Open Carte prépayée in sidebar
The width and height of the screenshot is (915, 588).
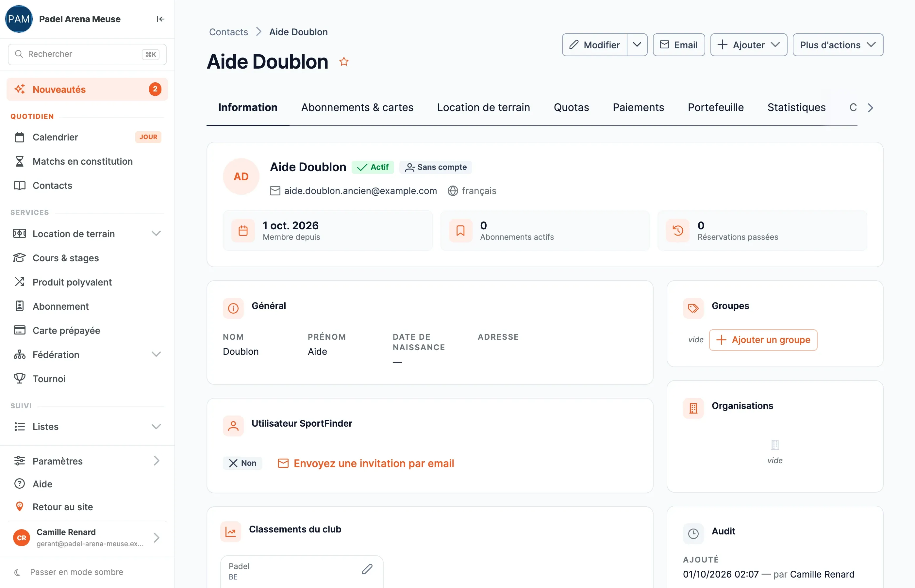coord(87,330)
